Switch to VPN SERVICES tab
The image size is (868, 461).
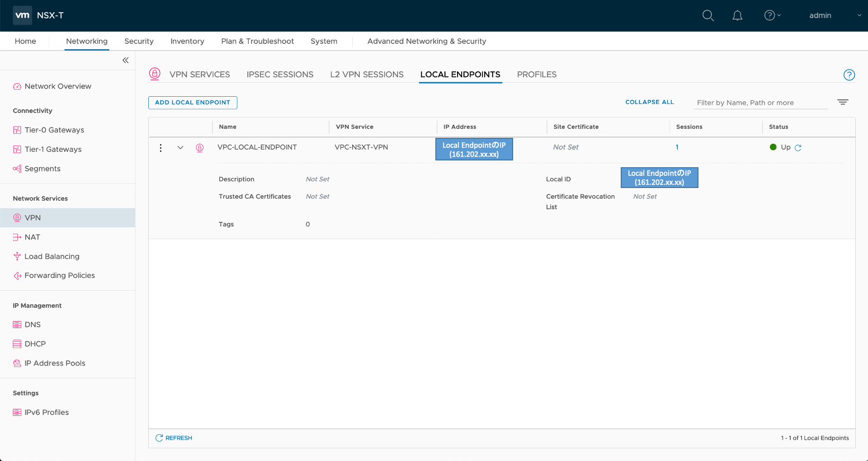point(199,75)
